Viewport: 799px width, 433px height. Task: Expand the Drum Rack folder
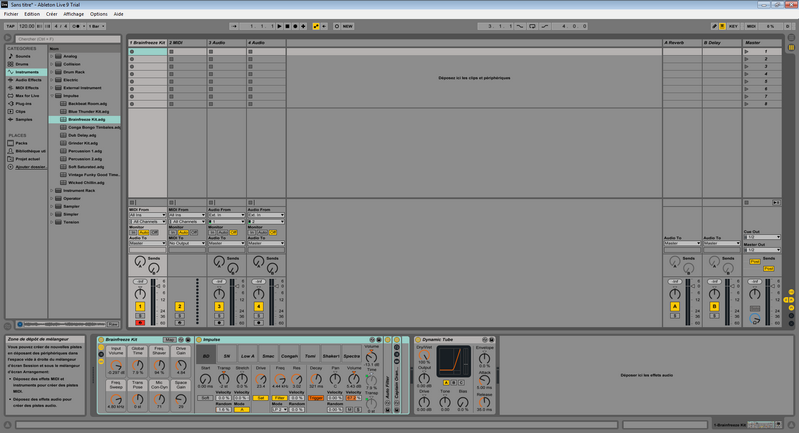coord(51,72)
